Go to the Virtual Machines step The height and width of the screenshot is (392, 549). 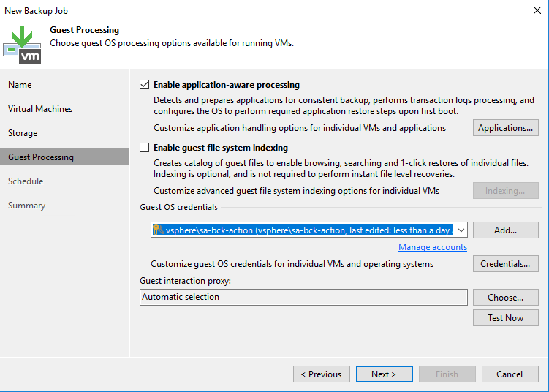(40, 109)
